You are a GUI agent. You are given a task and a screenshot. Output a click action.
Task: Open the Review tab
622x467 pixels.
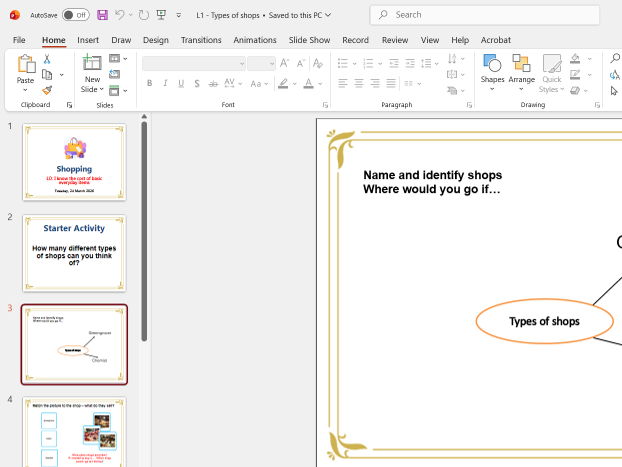[x=395, y=40]
